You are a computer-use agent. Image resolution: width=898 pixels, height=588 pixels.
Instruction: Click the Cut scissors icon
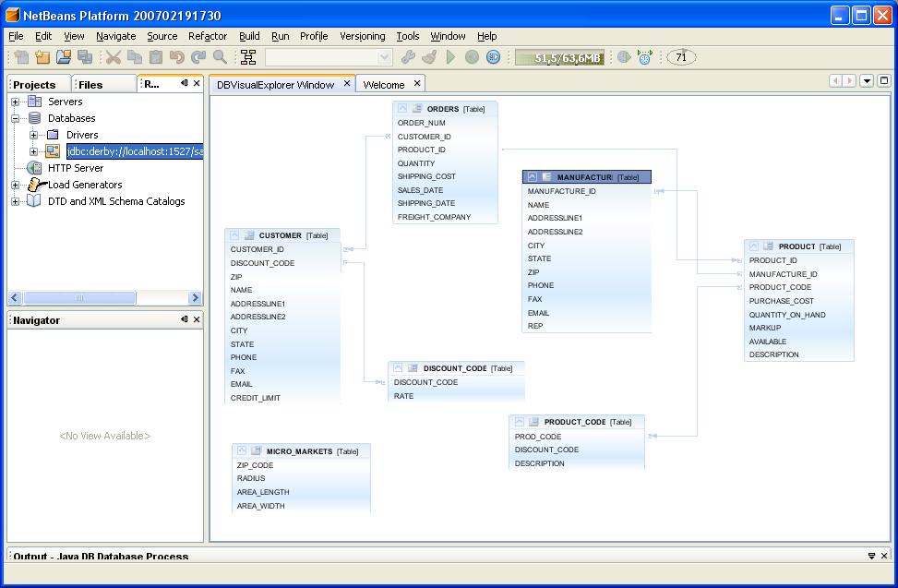coord(114,56)
